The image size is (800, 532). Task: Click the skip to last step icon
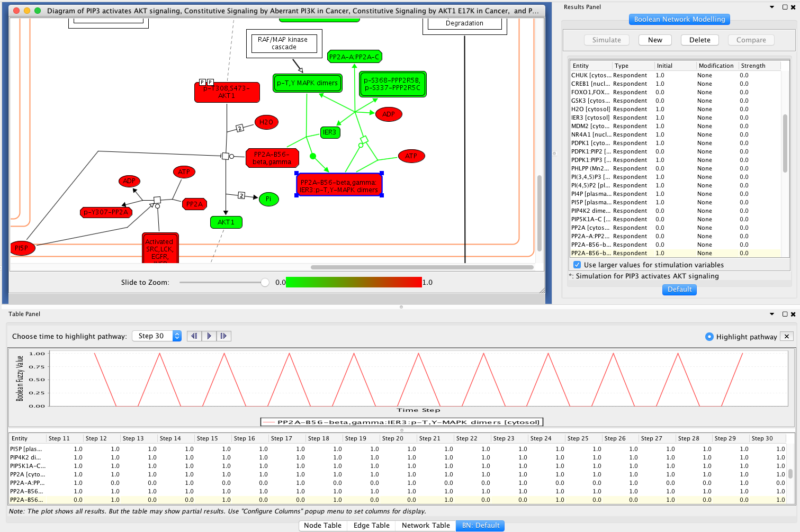point(223,336)
